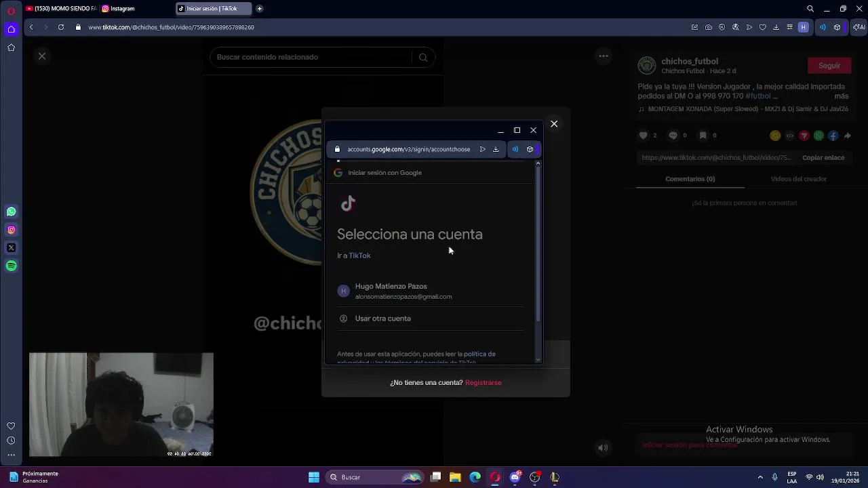Open the Opera sidebar home icon
Image resolution: width=868 pixels, height=488 pixels.
pyautogui.click(x=11, y=29)
